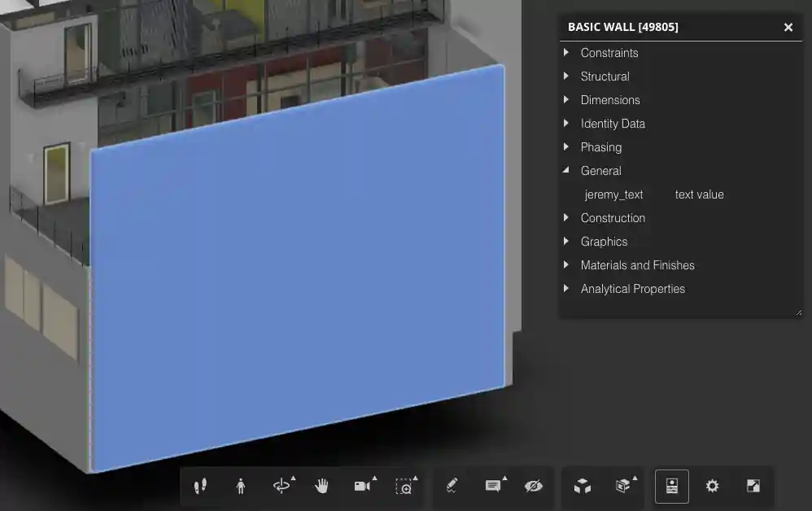Image resolution: width=812 pixels, height=511 pixels.
Task: Toggle the properties panel button off
Action: (671, 486)
